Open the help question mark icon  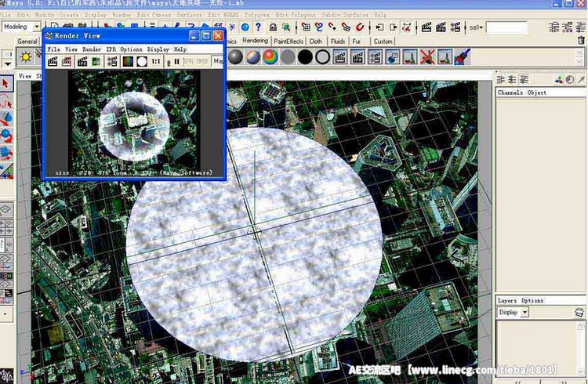pos(258,27)
